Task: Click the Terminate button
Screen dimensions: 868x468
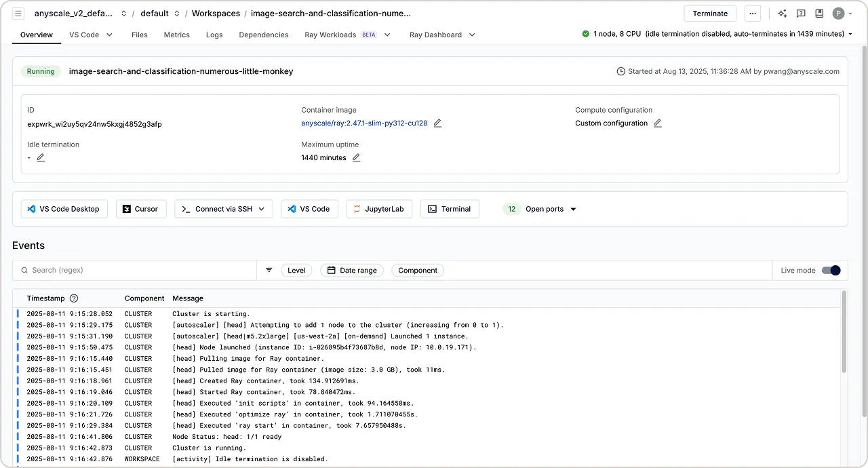Action: click(710, 14)
